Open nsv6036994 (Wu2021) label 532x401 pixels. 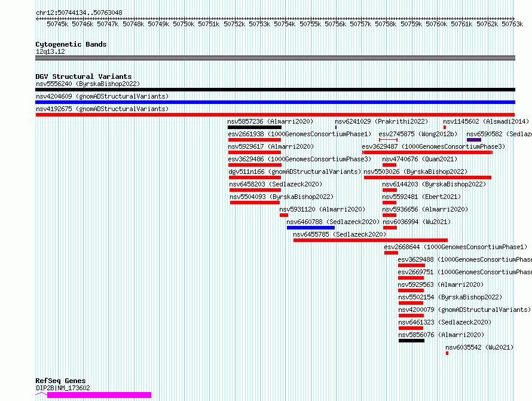click(x=417, y=222)
